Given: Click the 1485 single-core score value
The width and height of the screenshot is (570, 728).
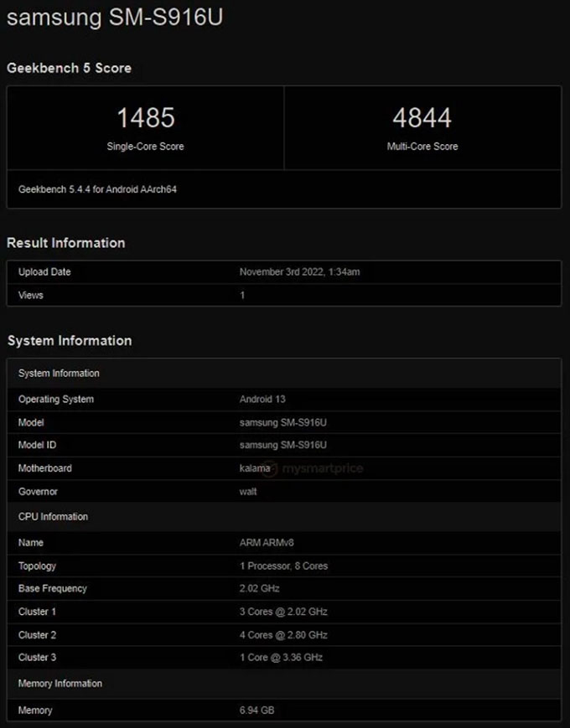Looking at the screenshot, I should pos(145,117).
